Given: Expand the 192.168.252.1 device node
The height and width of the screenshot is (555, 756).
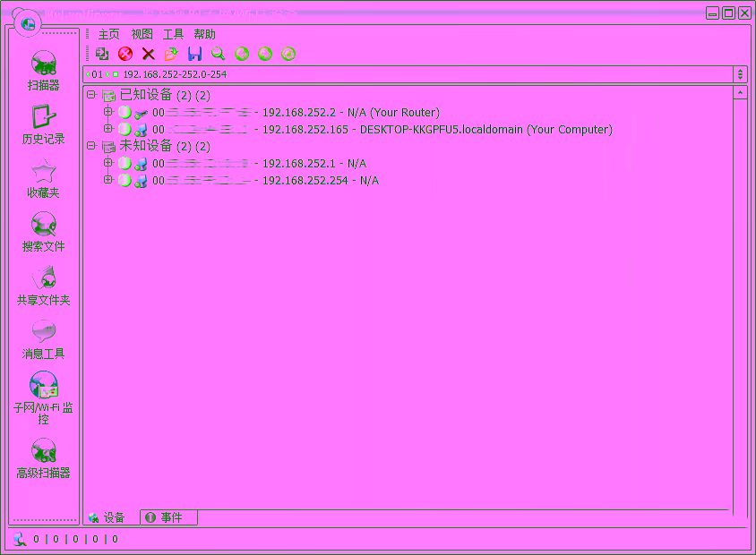Looking at the screenshot, I should tap(108, 163).
